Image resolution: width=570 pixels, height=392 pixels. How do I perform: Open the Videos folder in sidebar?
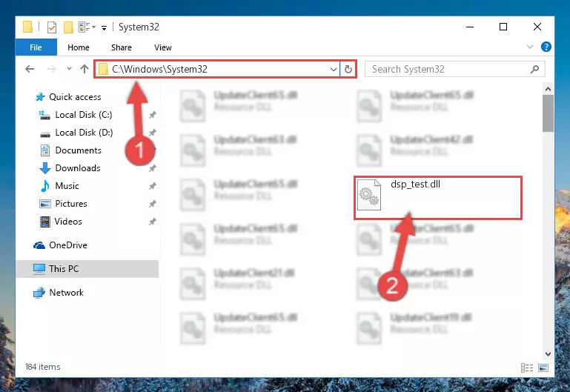click(x=68, y=222)
